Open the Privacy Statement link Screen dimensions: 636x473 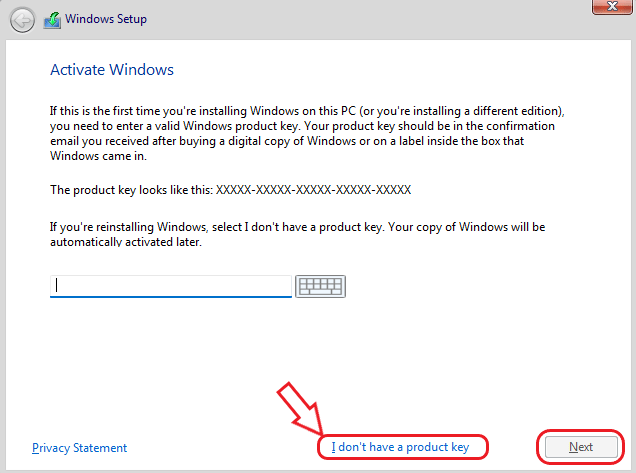click(x=80, y=448)
